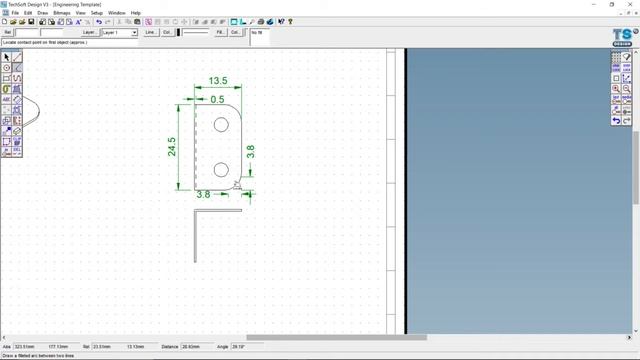Click the blue undo arrow in right toolbox

(616, 120)
